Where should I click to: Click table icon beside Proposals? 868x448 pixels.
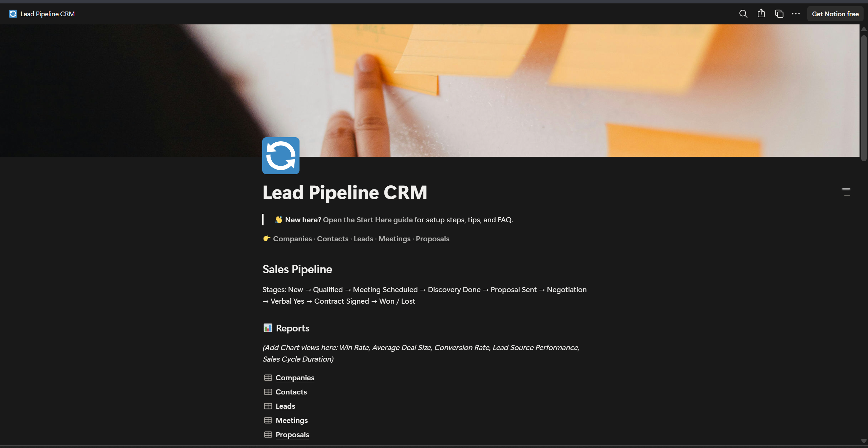tap(268, 434)
